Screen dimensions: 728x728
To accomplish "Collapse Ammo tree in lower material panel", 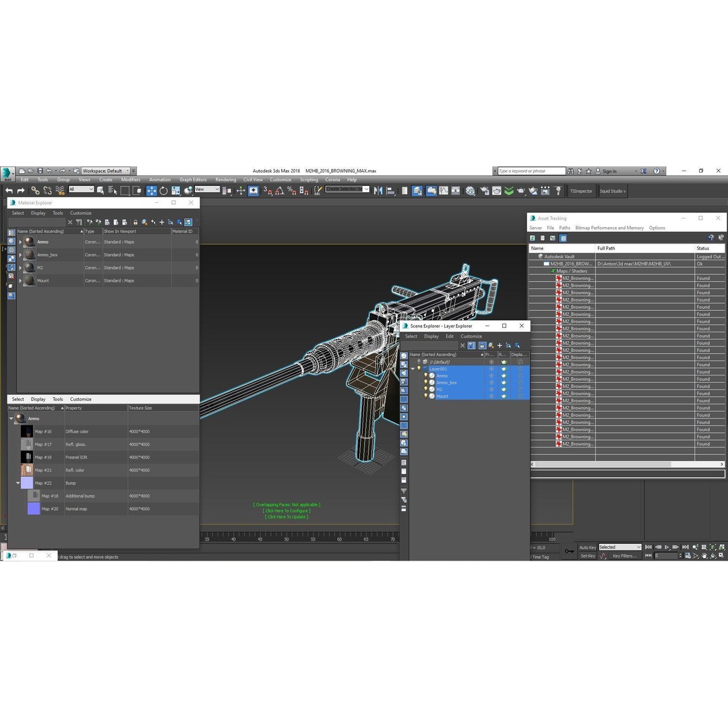I will [11, 419].
